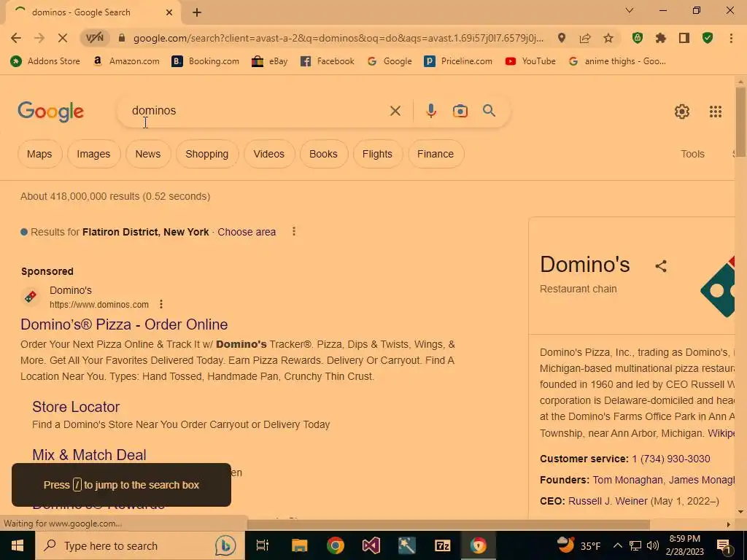Switch to the Shopping filter
The height and width of the screenshot is (560, 747).
(206, 154)
